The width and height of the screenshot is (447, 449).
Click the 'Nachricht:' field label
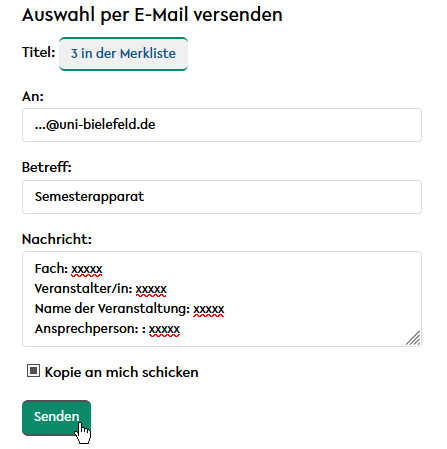pos(57,239)
